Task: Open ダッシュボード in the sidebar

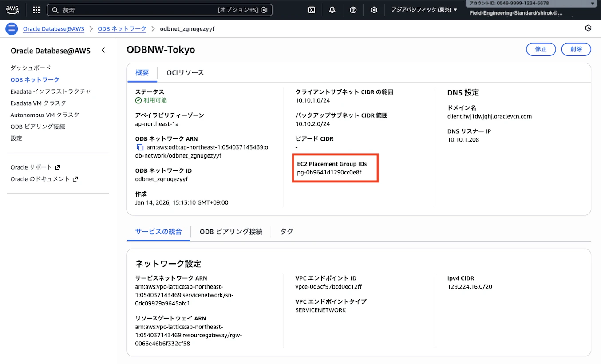Action: pyautogui.click(x=31, y=68)
